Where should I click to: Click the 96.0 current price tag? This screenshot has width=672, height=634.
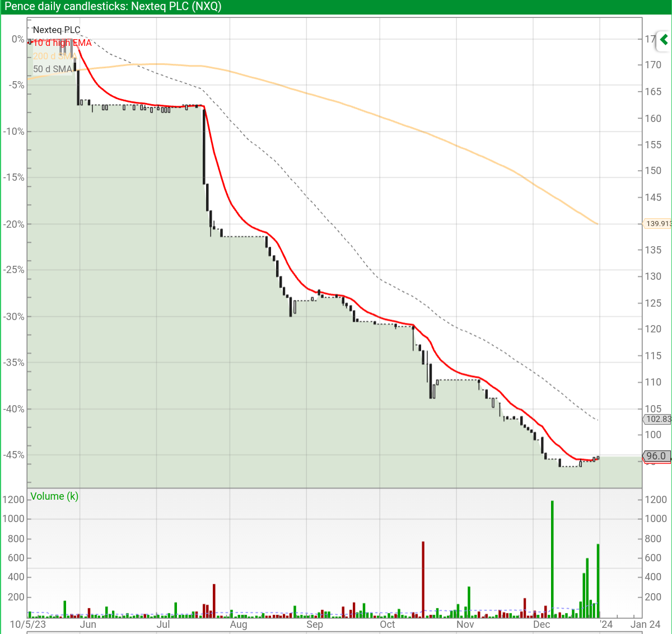tap(656, 456)
